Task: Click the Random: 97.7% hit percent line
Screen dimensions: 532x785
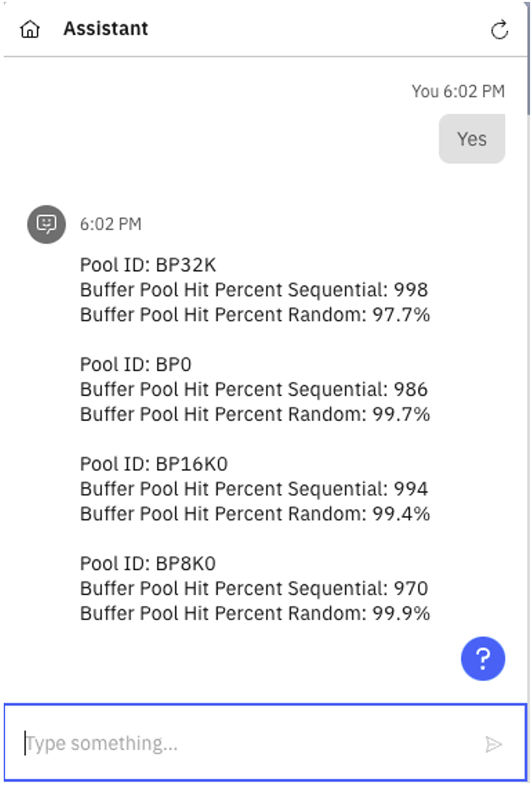Action: coord(255,315)
